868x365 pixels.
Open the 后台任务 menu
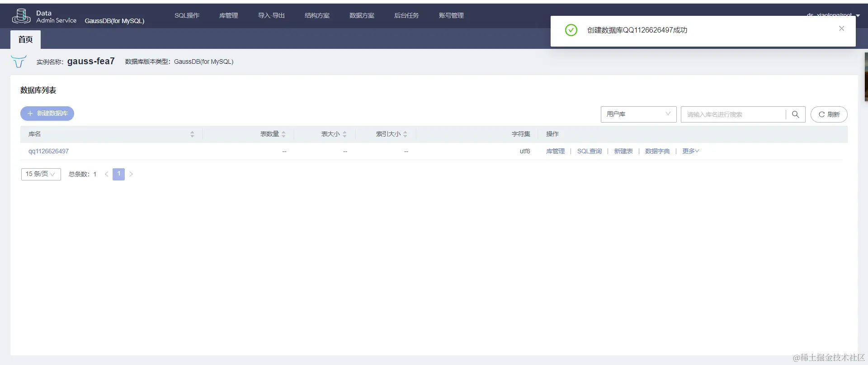406,15
